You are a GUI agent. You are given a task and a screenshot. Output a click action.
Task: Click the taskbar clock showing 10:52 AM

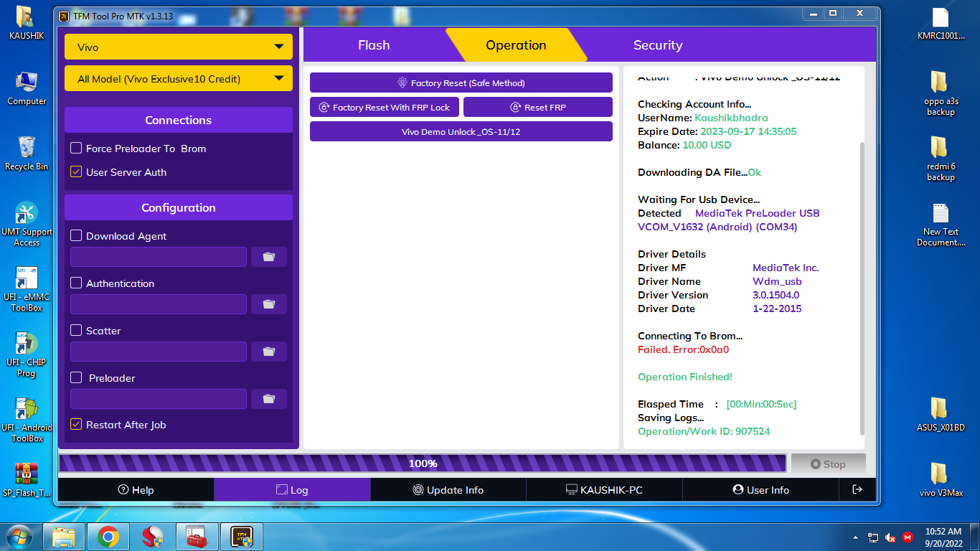[x=943, y=537]
